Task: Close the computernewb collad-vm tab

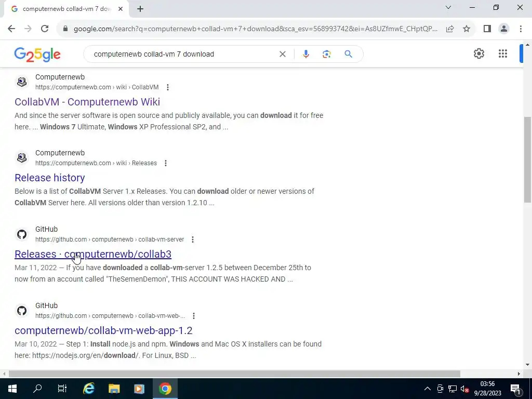Action: (121, 9)
